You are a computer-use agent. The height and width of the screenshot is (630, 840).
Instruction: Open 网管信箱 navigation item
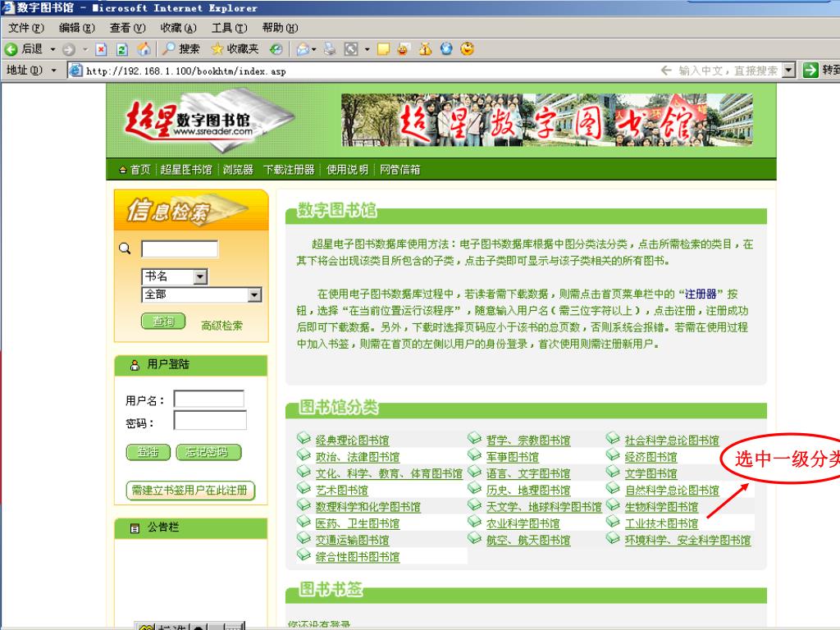point(399,170)
